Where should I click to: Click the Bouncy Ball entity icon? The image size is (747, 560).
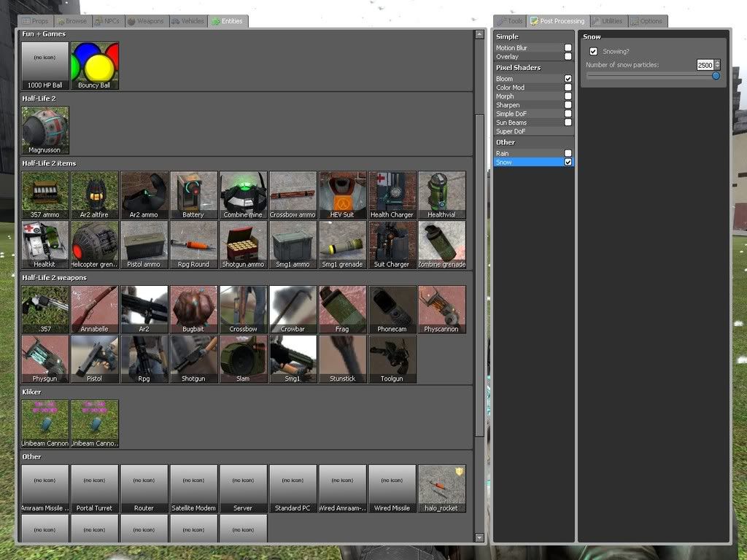pos(95,65)
